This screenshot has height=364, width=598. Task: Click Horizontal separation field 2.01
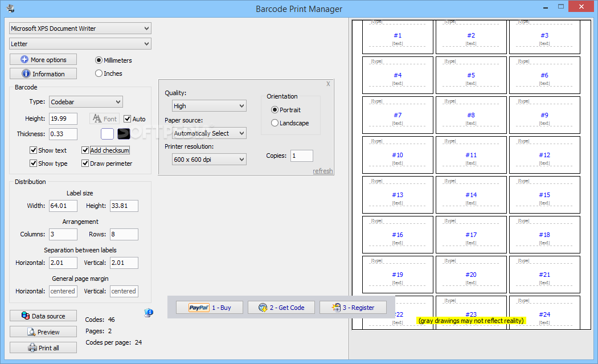63,263
